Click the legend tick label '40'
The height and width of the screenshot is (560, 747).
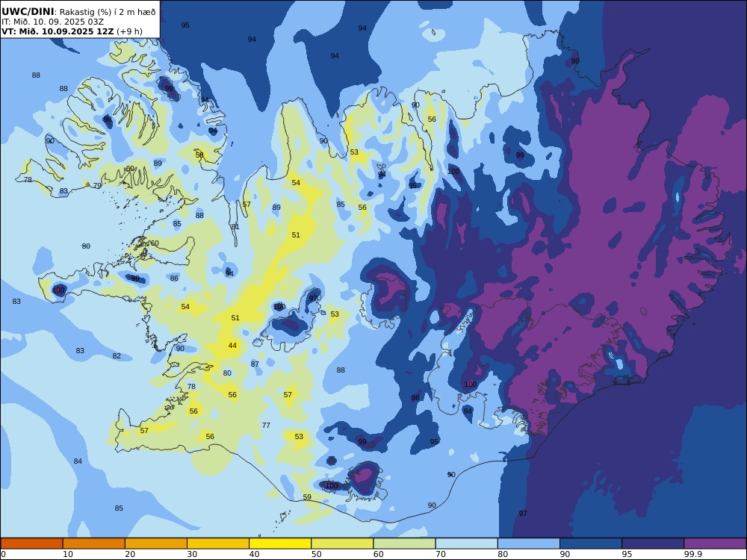pos(255,554)
